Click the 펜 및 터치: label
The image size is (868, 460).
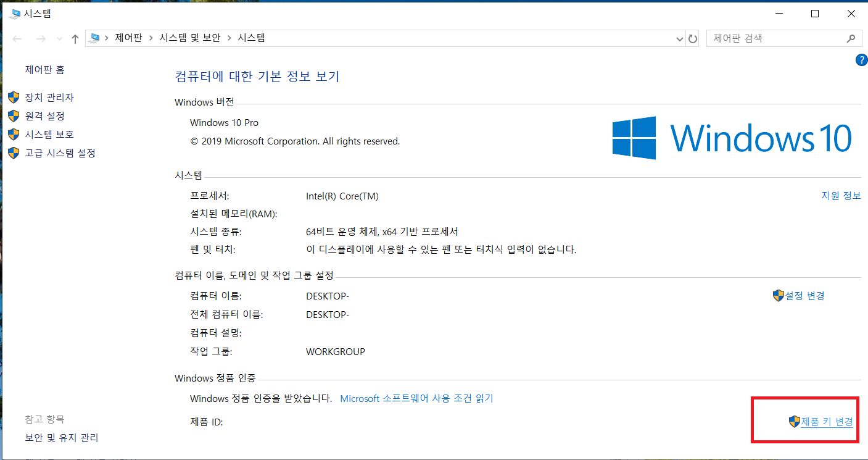213,250
